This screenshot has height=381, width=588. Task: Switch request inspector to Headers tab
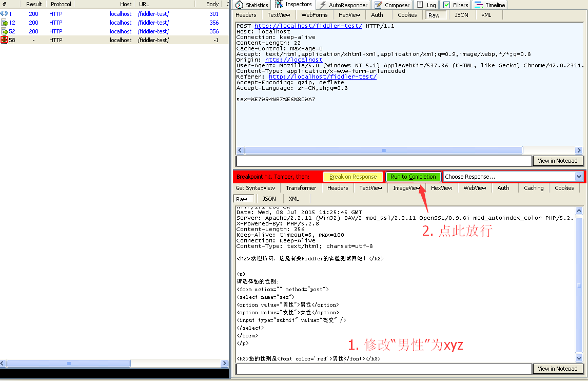click(x=246, y=15)
